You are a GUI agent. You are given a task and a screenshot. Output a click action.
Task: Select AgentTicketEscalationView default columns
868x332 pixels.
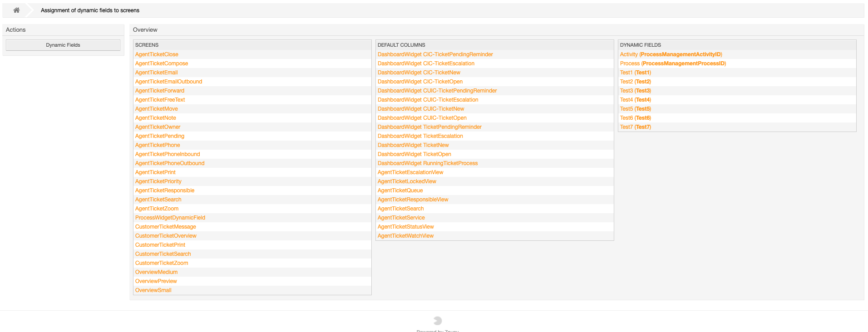point(410,172)
